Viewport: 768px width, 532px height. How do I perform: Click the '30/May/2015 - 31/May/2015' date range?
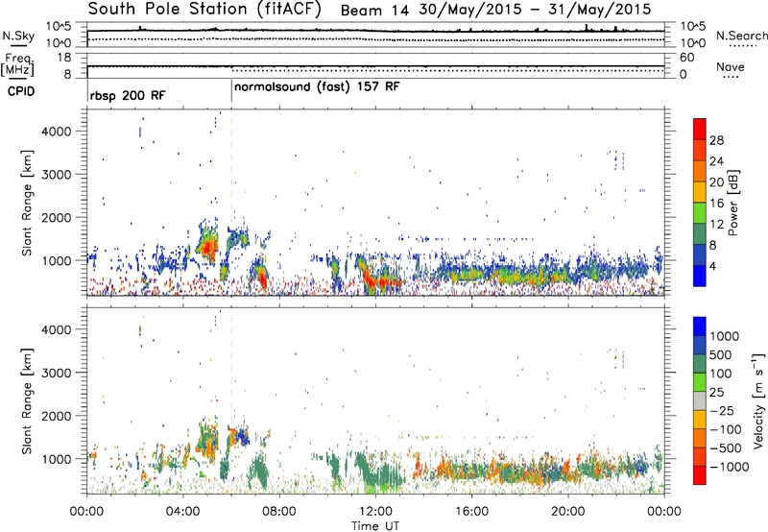(x=535, y=10)
